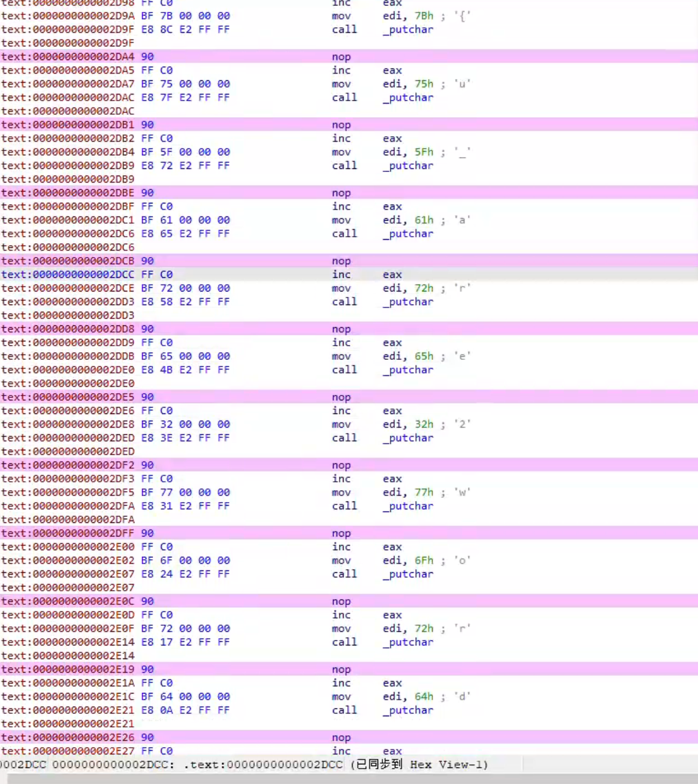Select _putchar on line 2E07
This screenshot has width=698, height=784.
click(x=408, y=574)
